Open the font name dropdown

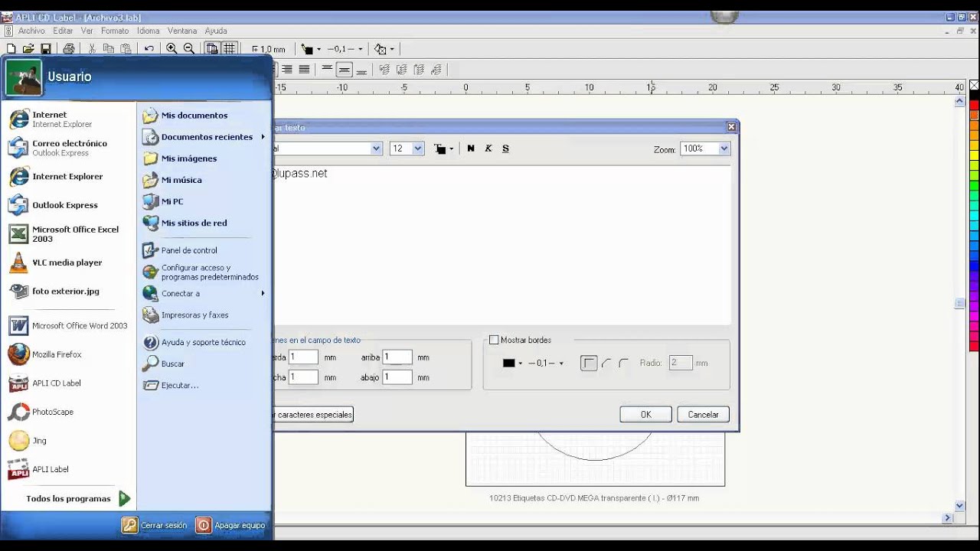pos(377,148)
